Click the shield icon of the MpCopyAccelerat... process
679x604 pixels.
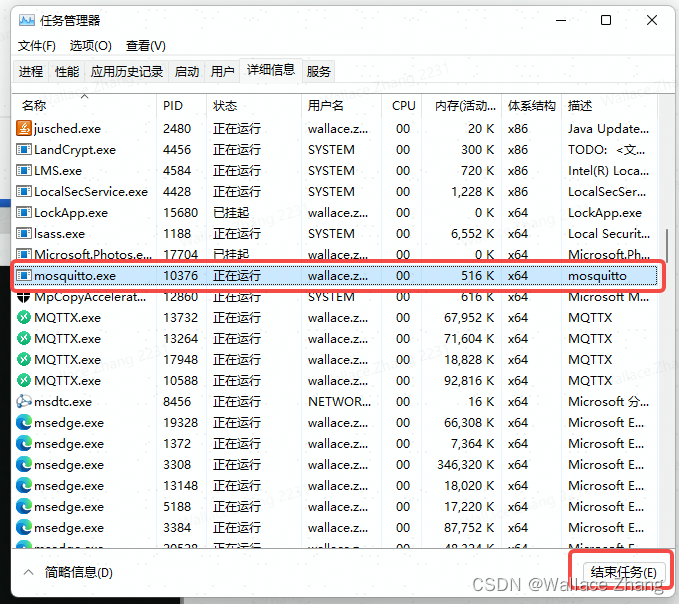(24, 298)
